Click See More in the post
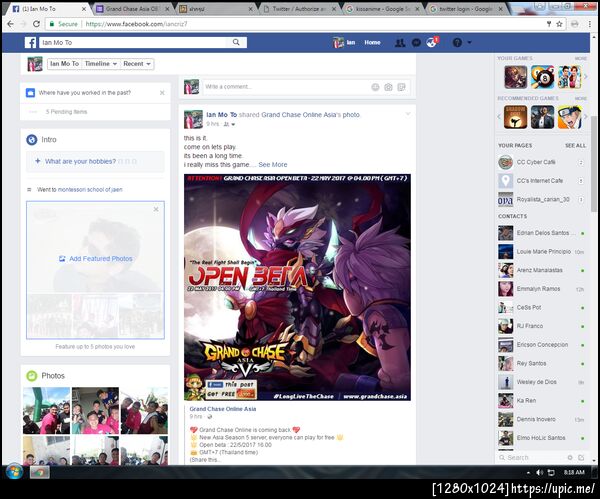600x499 pixels. click(x=273, y=165)
